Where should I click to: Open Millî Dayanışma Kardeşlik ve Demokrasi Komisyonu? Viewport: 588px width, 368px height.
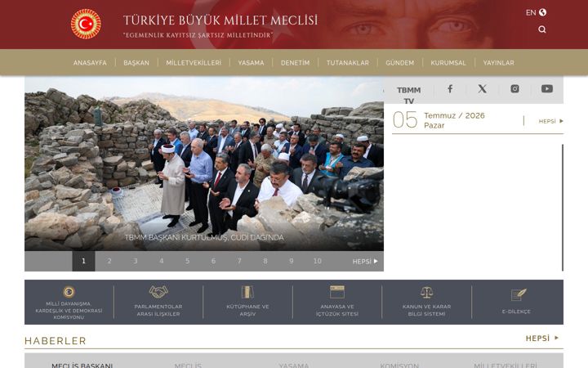click(x=69, y=303)
